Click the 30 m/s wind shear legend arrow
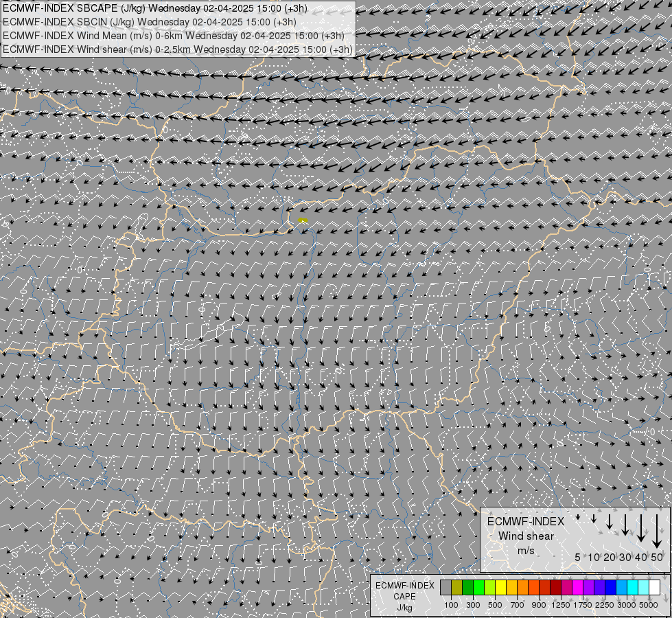Image resolution: width=672 pixels, height=618 pixels. pos(625,525)
